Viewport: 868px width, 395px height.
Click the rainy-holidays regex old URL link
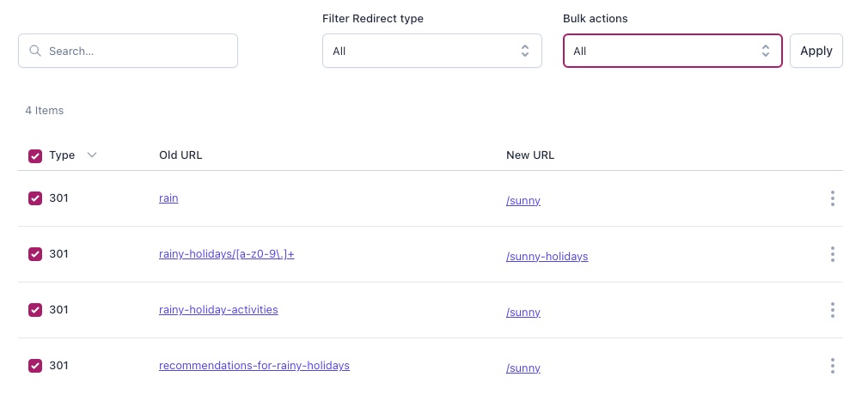pyautogui.click(x=226, y=253)
